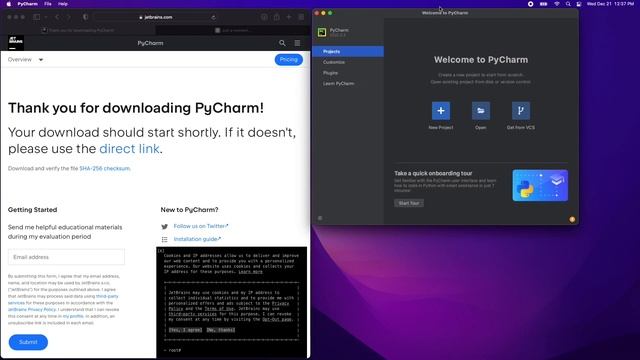Go back with Safari back arrow
The height and width of the screenshot is (360, 640).
coord(57,17)
